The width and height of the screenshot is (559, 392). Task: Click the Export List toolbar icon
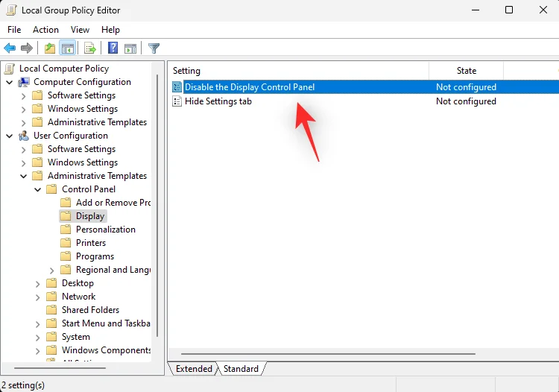(90, 48)
